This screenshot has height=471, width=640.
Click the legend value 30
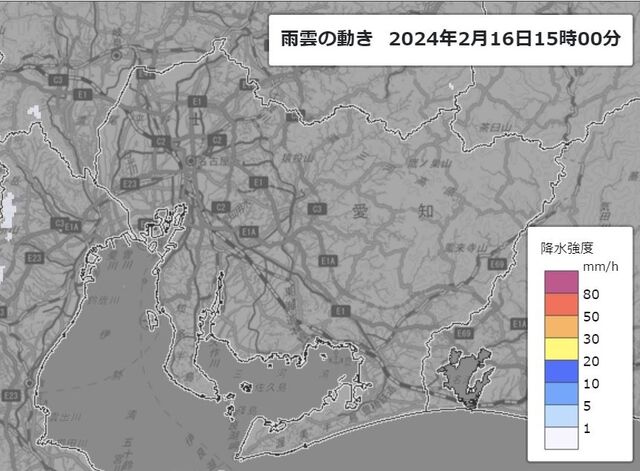pyautogui.click(x=591, y=339)
